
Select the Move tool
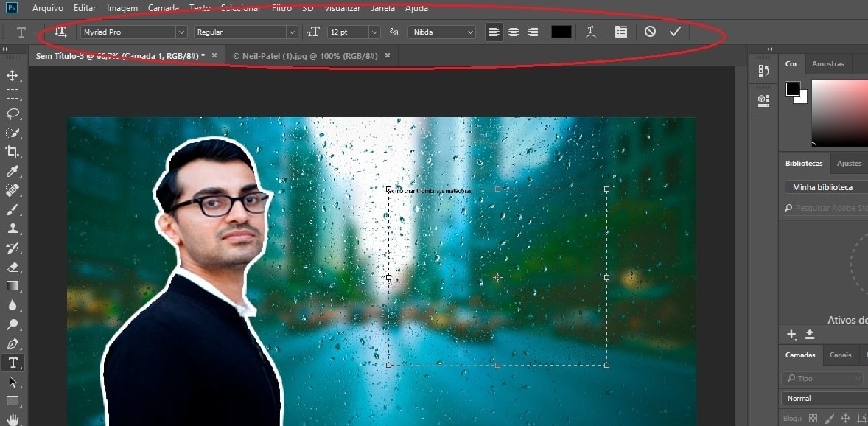[x=13, y=75]
